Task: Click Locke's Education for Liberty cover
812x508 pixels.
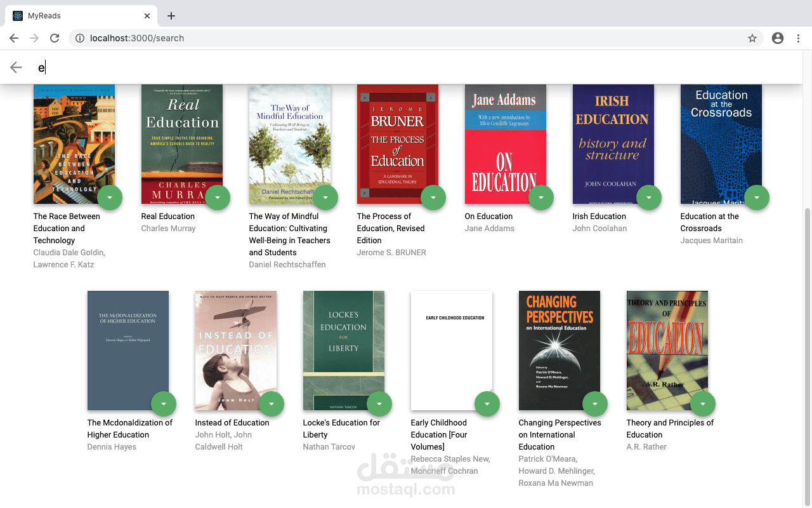Action: [x=344, y=351]
